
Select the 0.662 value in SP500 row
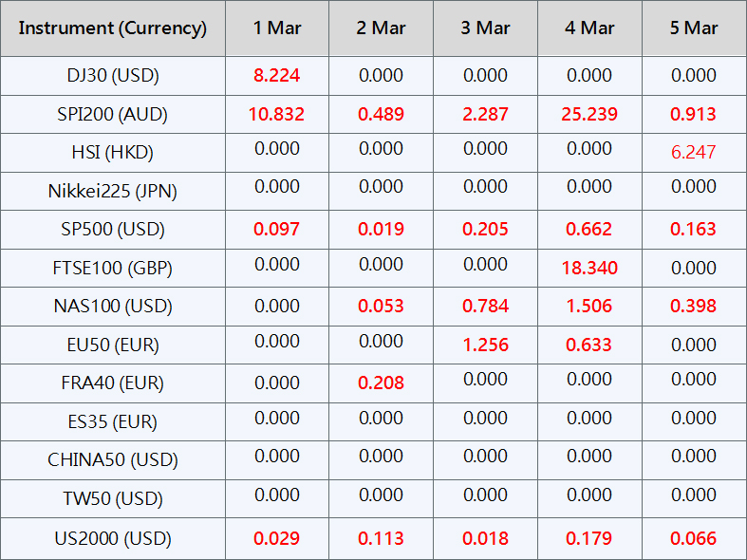(x=589, y=229)
